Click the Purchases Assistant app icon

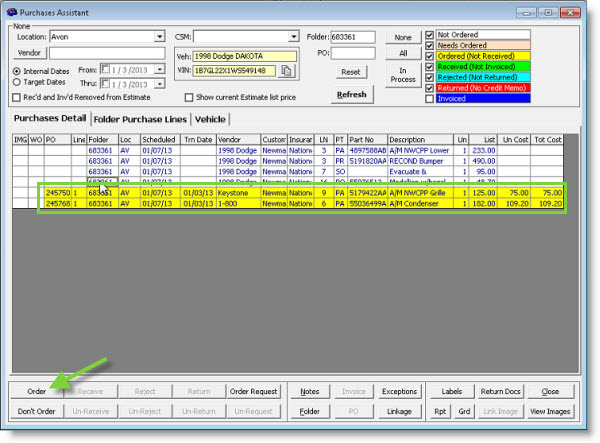tap(12, 12)
